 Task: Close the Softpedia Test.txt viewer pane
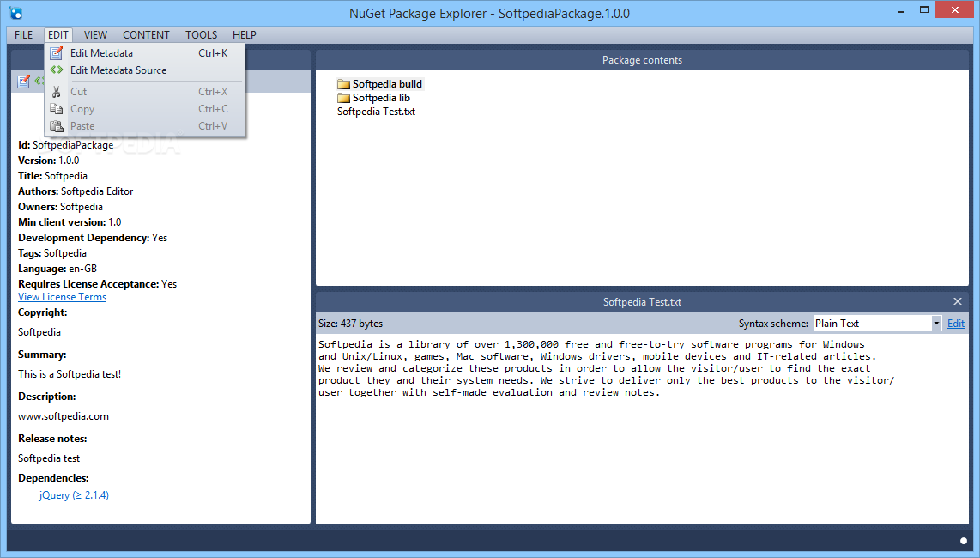pos(958,301)
